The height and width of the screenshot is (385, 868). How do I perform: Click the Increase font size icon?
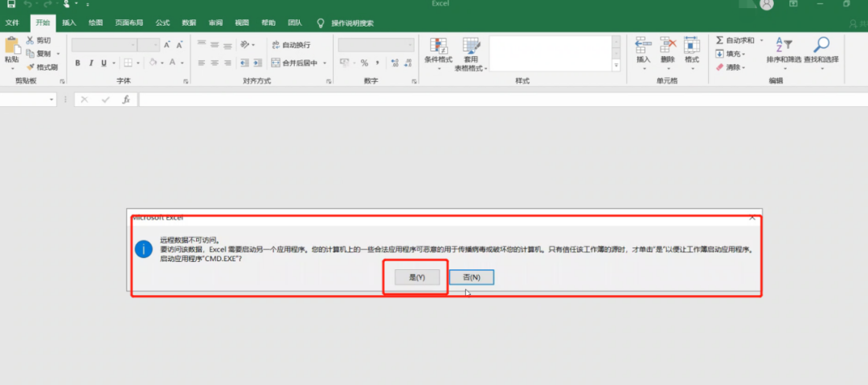point(166,45)
